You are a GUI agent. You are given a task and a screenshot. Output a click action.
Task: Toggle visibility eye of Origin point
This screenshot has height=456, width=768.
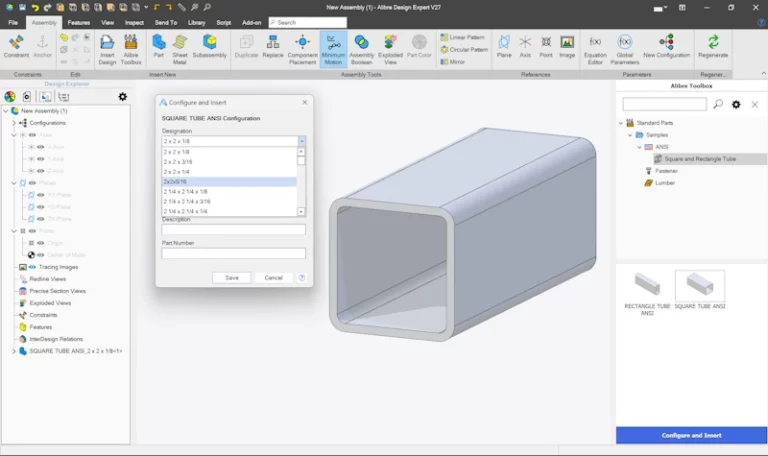click(x=41, y=243)
